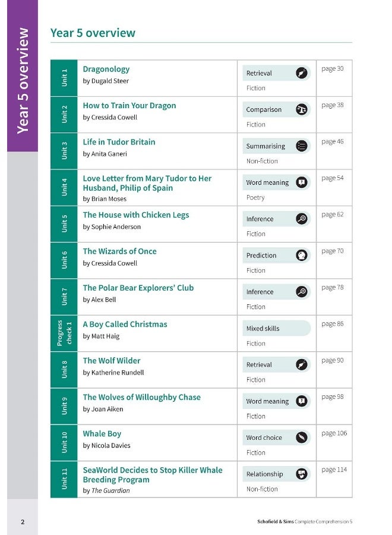Viewport: 392px width, 535px height.
Task: Click the Relationship icon in Unit 11
Action: click(302, 474)
